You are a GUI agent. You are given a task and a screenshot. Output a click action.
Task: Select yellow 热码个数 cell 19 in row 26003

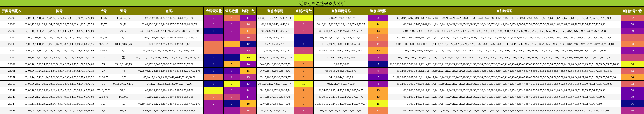248,57
